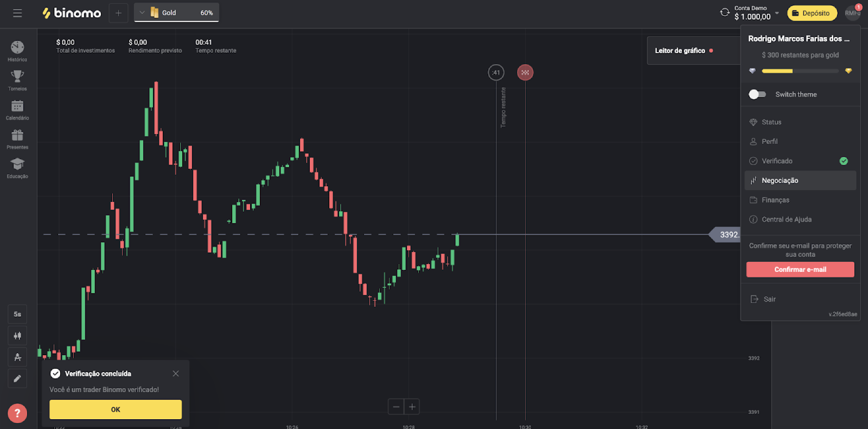Toggle the Switch theme switch

757,94
